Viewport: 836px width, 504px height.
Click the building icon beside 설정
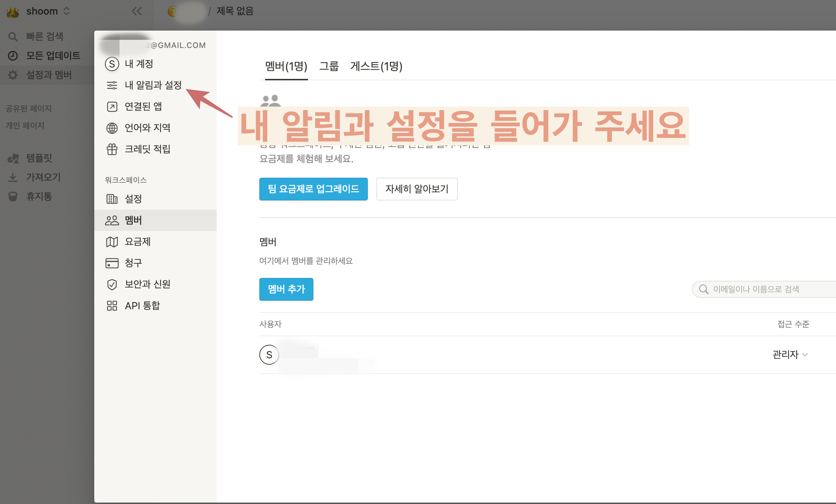pos(112,199)
